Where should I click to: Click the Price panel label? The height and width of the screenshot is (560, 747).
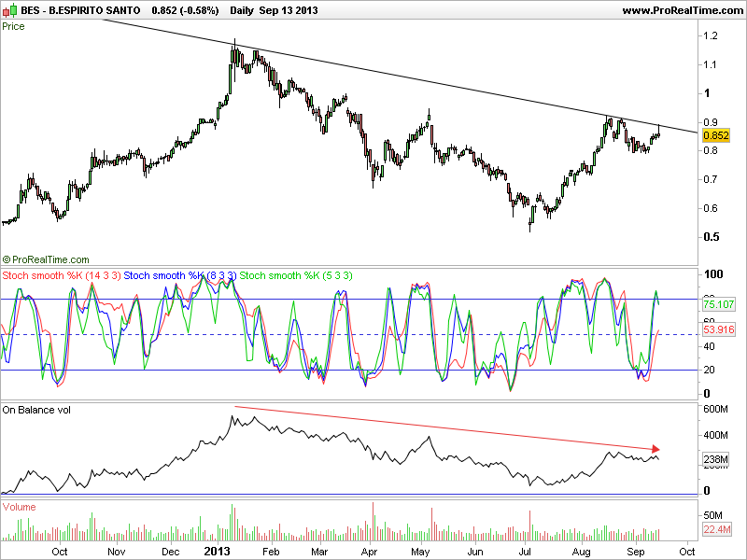point(13,26)
